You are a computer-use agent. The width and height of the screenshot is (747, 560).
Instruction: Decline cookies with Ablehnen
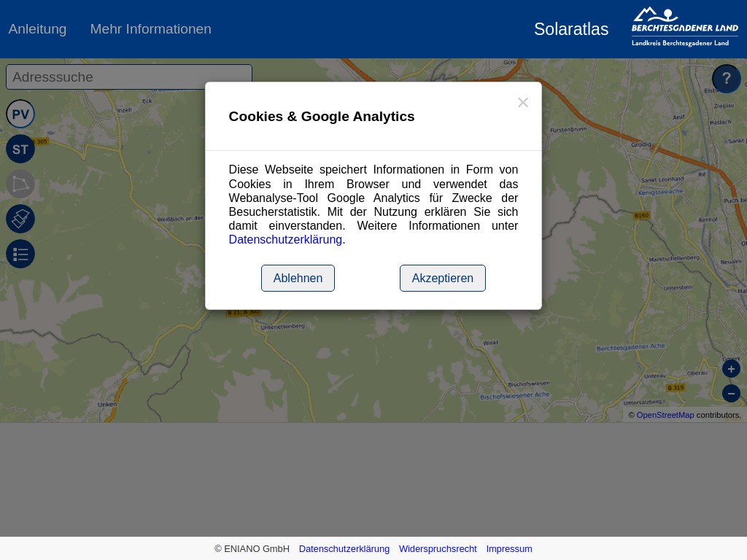coord(298,278)
